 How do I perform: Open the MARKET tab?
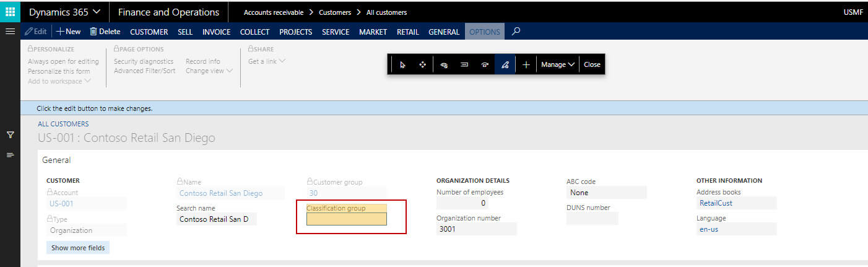(373, 32)
